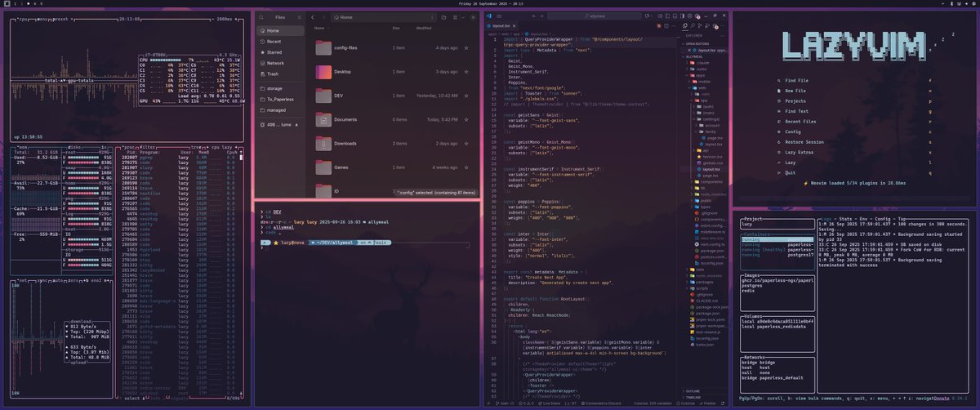The image size is (980, 410).
Task: Create new folder in Files header
Action: click(443, 17)
